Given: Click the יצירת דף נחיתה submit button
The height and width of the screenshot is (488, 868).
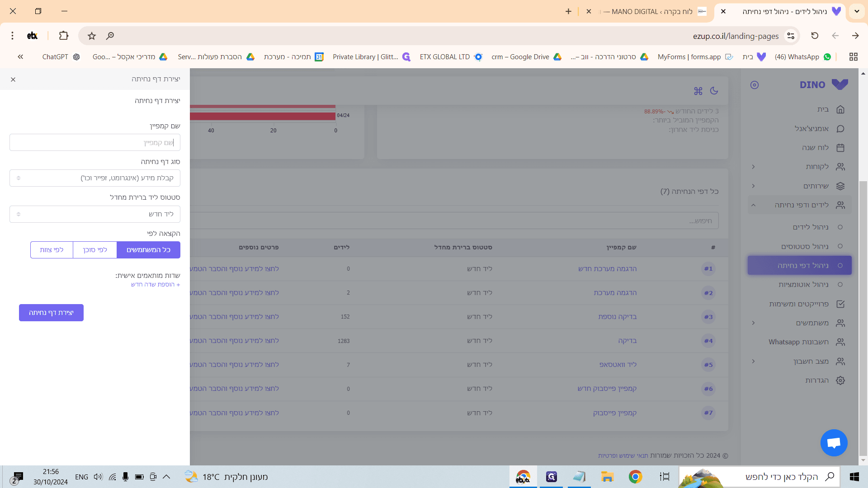Looking at the screenshot, I should tap(51, 313).
